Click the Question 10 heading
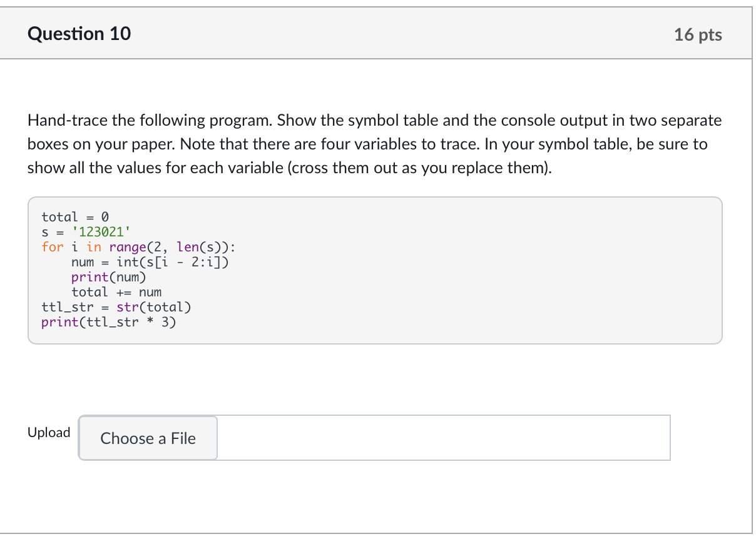This screenshot has height=539, width=756. click(x=79, y=33)
